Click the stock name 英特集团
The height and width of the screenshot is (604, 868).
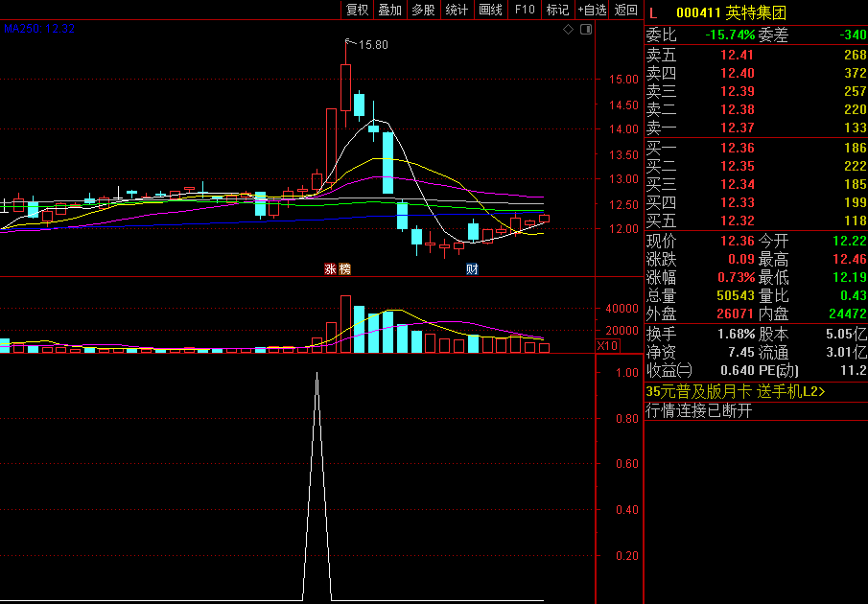coord(756,12)
